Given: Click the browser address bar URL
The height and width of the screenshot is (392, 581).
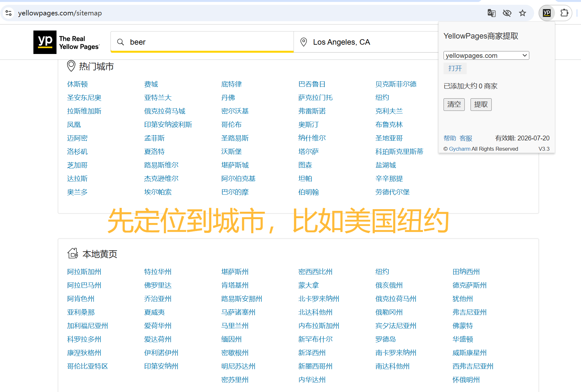Looking at the screenshot, I should [60, 13].
